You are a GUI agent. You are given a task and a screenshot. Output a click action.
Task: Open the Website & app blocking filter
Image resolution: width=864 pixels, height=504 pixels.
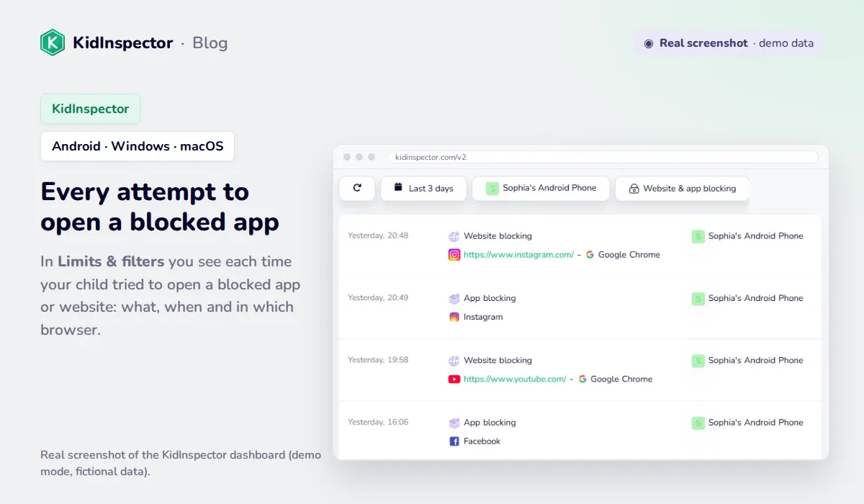pyautogui.click(x=682, y=188)
